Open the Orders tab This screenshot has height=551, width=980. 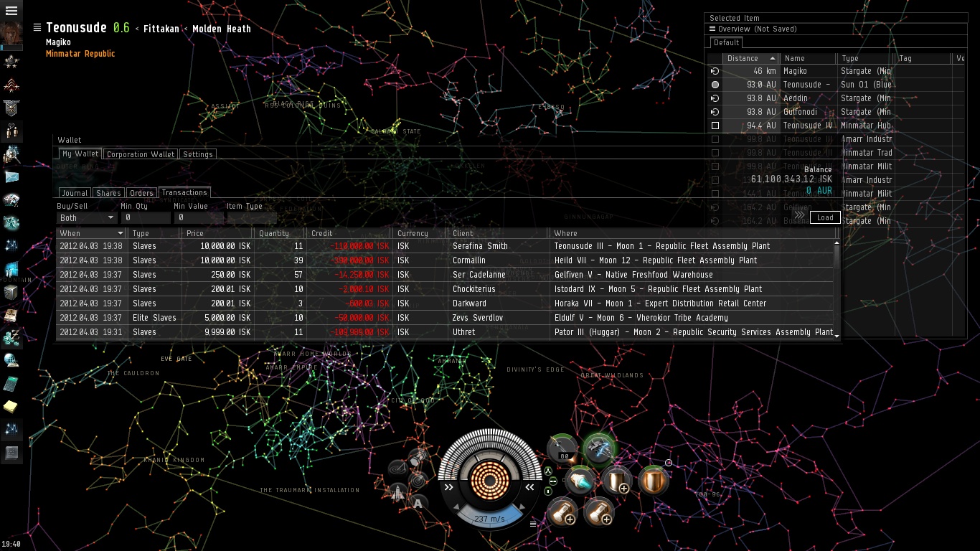pyautogui.click(x=141, y=193)
